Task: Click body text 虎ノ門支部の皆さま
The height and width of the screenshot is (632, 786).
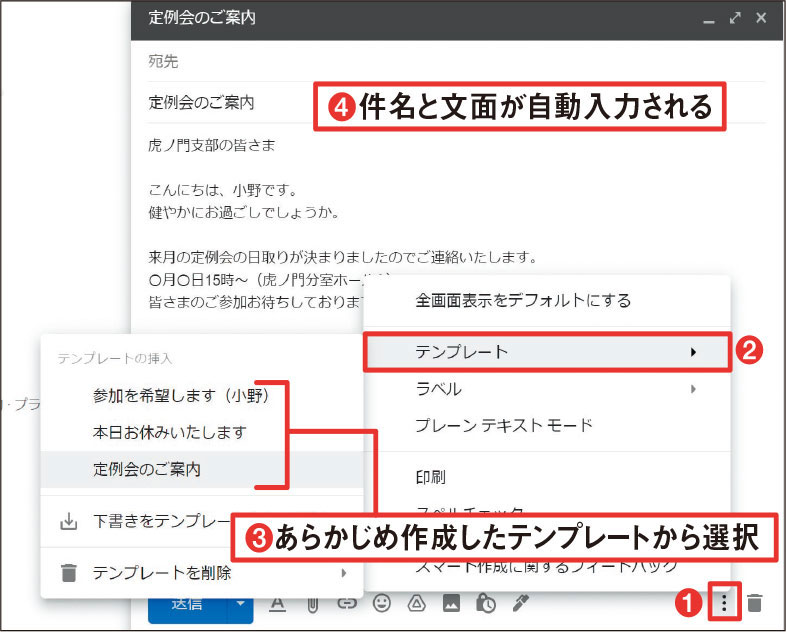Action: pyautogui.click(x=212, y=145)
